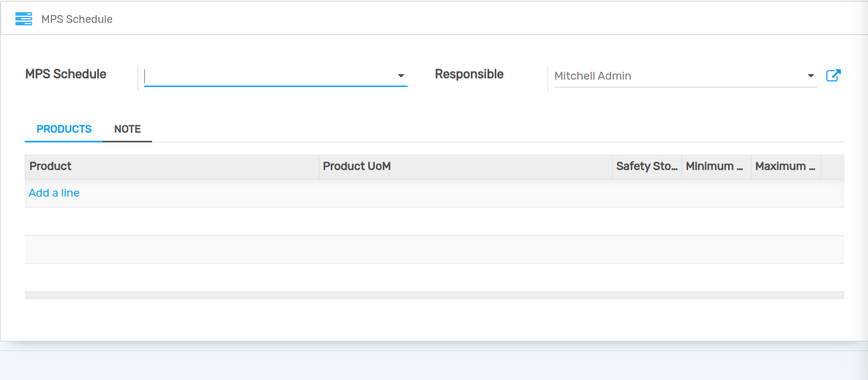This screenshot has height=380, width=868.
Task: Expand the Responsible dropdown arrow
Action: (x=810, y=76)
